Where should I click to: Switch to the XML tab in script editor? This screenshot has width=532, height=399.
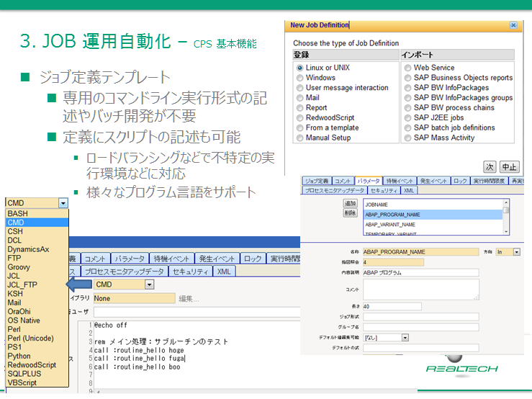pyautogui.click(x=224, y=272)
